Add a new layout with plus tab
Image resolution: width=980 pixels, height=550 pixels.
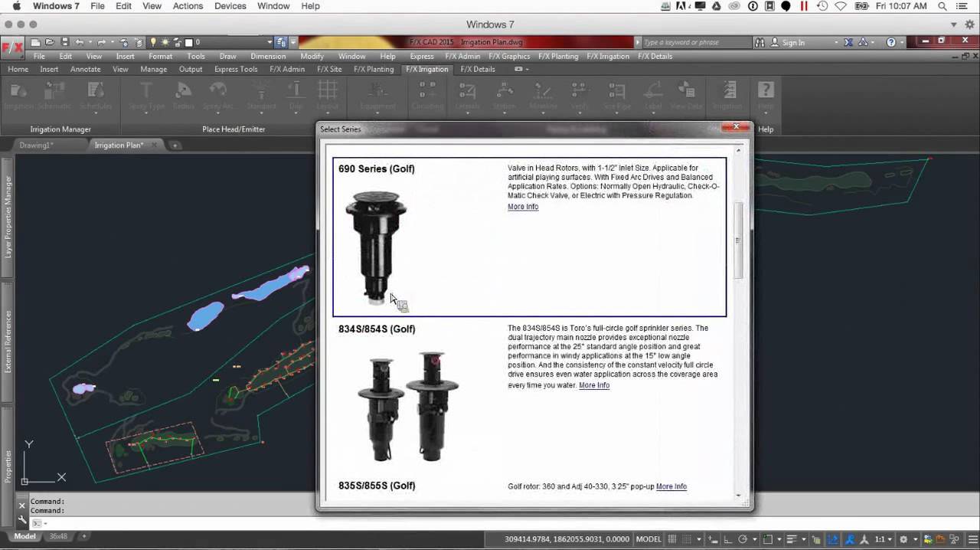pyautogui.click(x=84, y=536)
